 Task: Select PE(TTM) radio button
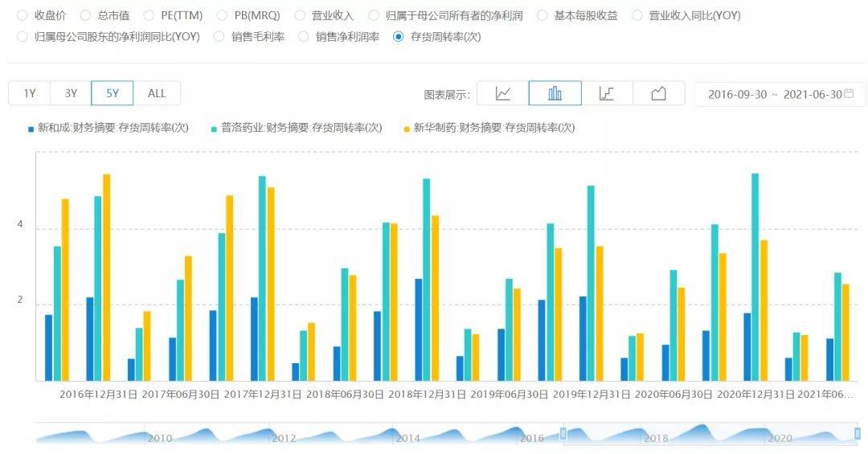(x=149, y=15)
